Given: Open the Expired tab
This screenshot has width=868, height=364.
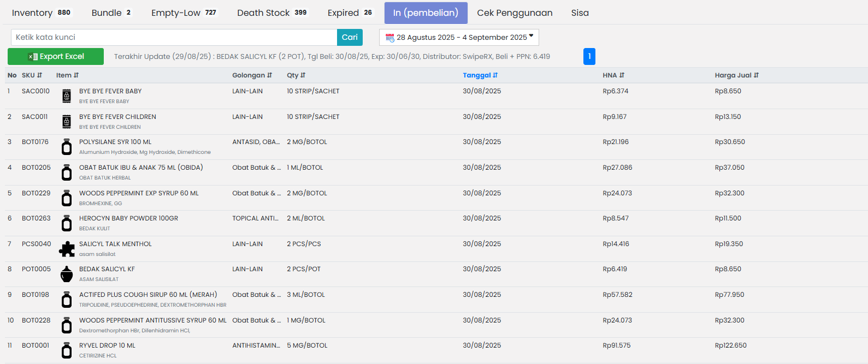Looking at the screenshot, I should pos(350,13).
